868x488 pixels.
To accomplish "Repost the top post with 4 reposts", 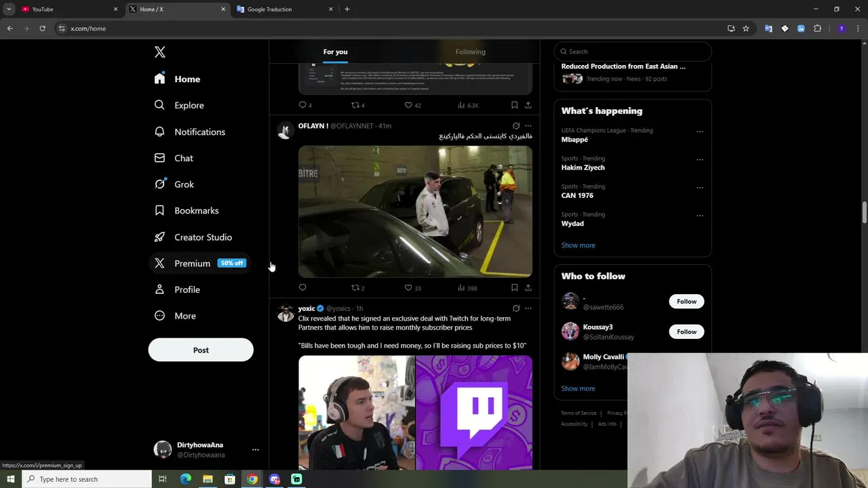I will tap(357, 105).
